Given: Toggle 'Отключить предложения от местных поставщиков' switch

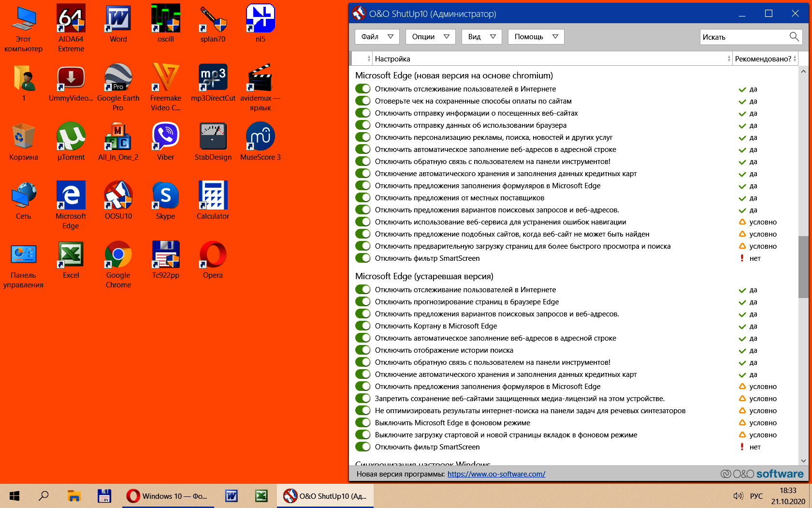Looking at the screenshot, I should coord(362,198).
